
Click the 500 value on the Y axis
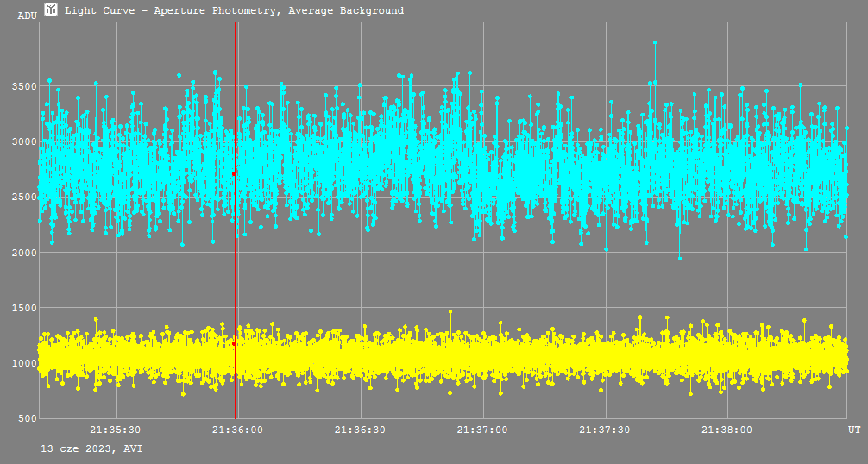pyautogui.click(x=27, y=418)
